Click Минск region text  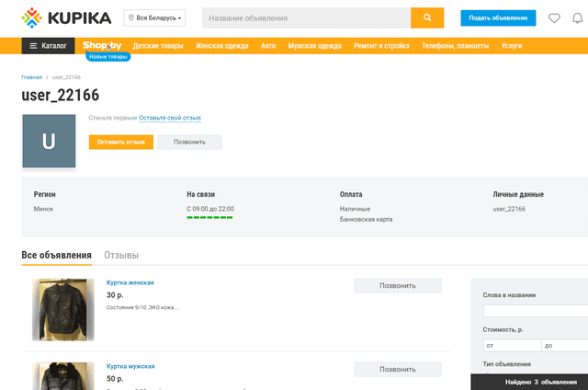[x=43, y=209]
